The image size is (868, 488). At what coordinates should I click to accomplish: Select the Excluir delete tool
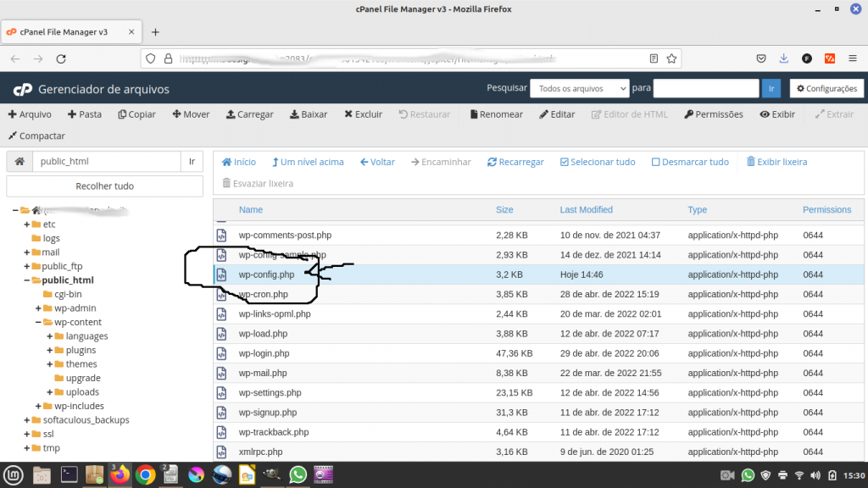pos(363,114)
